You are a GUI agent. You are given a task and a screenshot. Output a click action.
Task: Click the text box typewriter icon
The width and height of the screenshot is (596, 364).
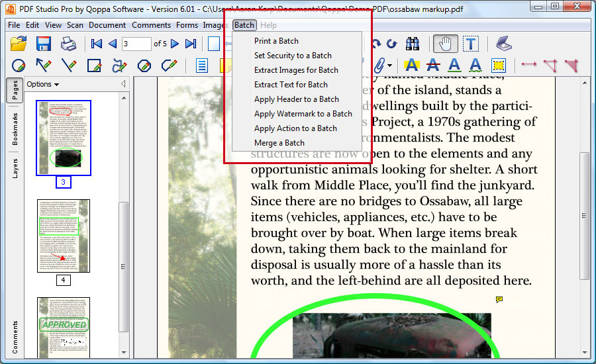202,66
